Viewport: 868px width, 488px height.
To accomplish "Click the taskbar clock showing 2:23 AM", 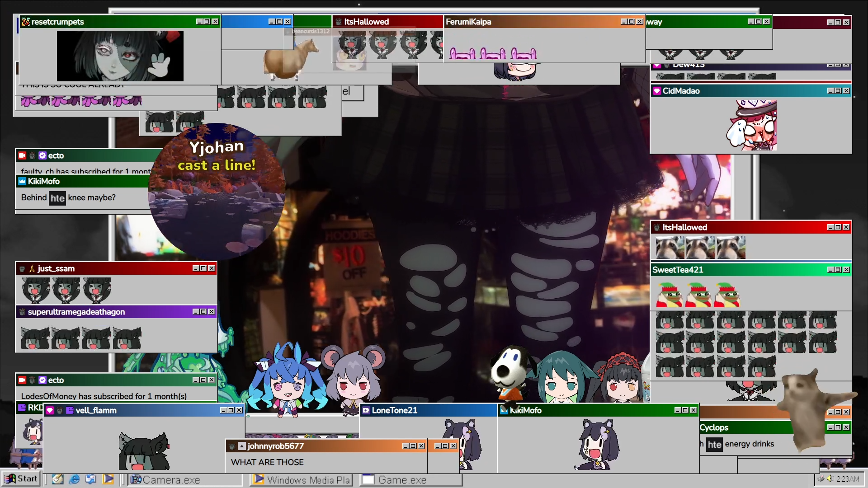I will point(848,479).
